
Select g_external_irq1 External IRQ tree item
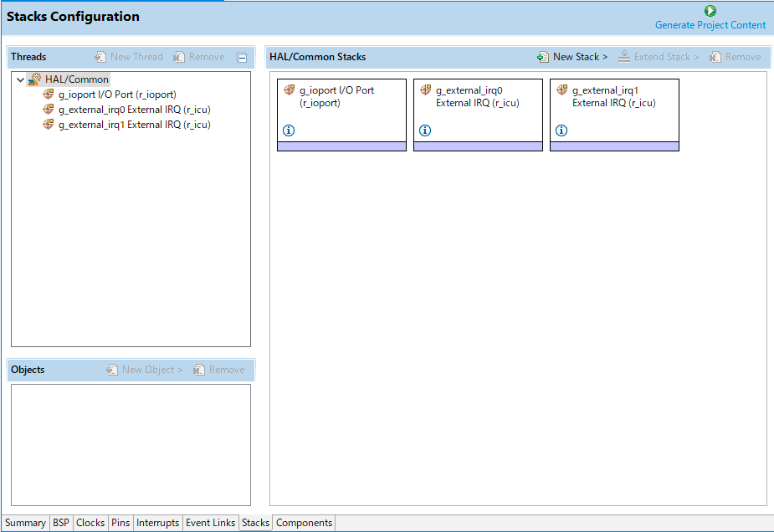(134, 125)
